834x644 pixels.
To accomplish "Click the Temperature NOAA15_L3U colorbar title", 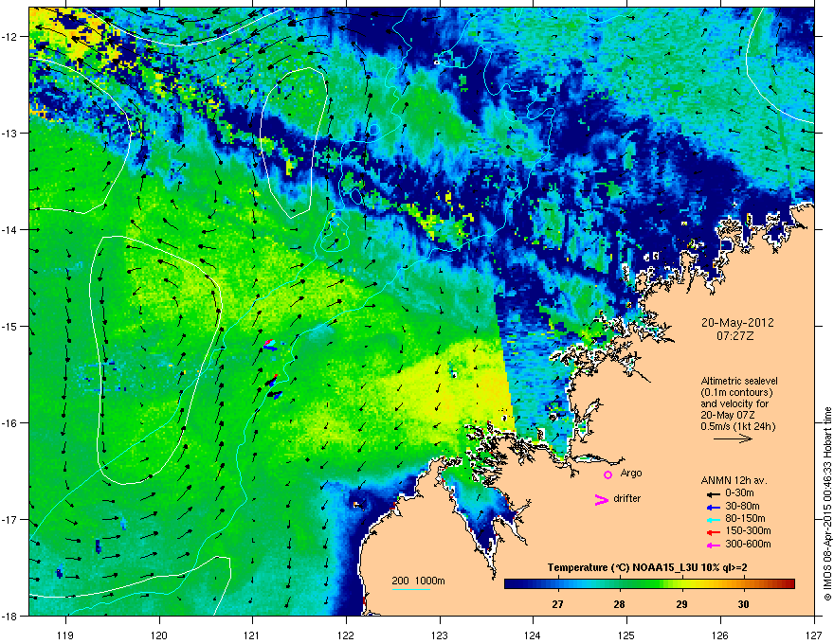I will 647,568.
